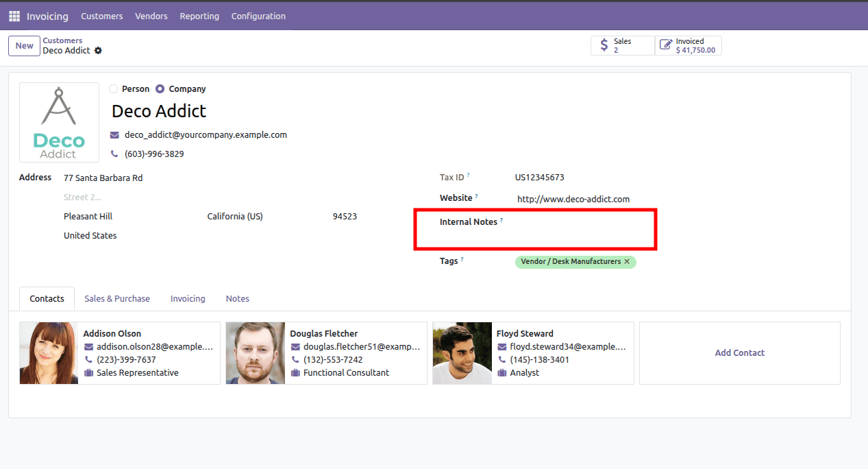Select the Person radio button
868x469 pixels.
(x=112, y=88)
